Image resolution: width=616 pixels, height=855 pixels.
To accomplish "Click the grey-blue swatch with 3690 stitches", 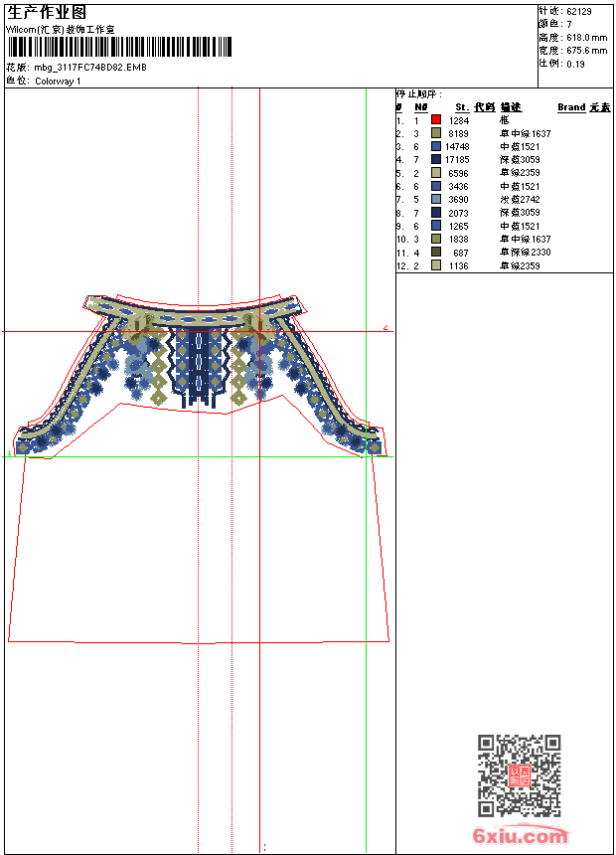I will pos(435,199).
